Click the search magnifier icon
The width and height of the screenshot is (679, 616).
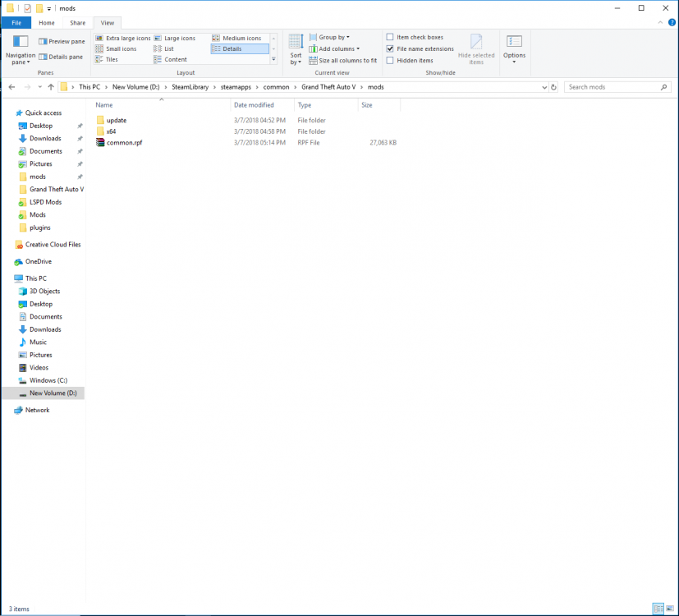coord(664,87)
